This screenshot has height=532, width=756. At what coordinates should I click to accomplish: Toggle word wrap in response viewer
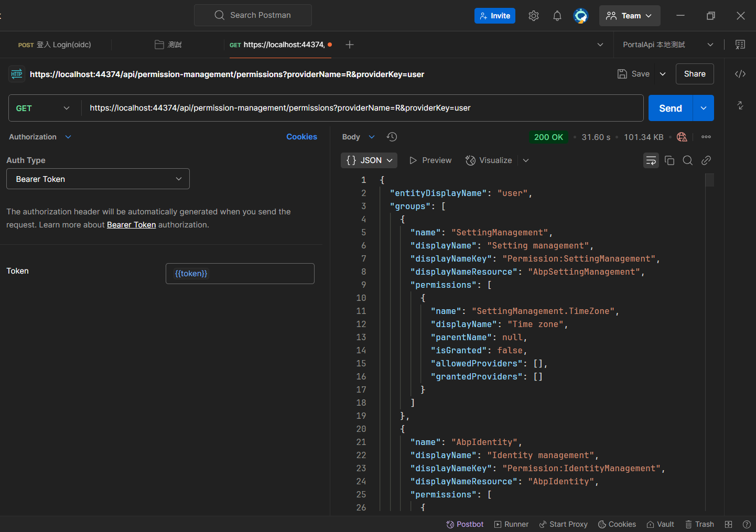point(651,160)
